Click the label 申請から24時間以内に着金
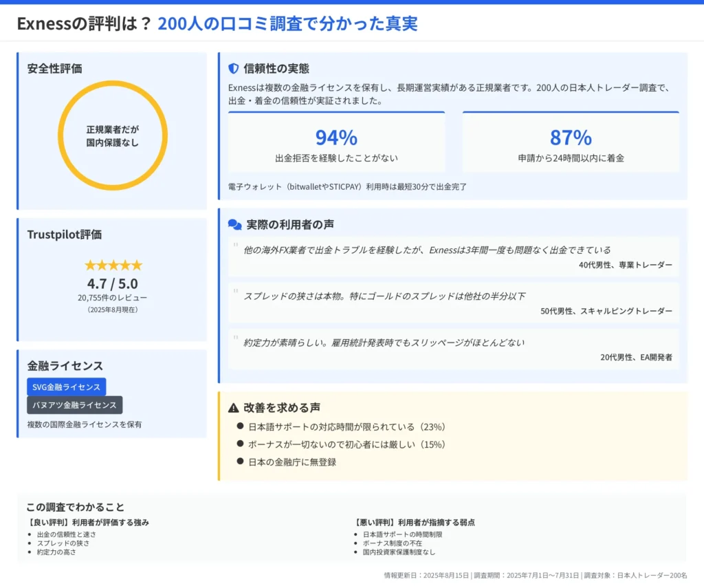The height and width of the screenshot is (588, 704). (x=571, y=158)
